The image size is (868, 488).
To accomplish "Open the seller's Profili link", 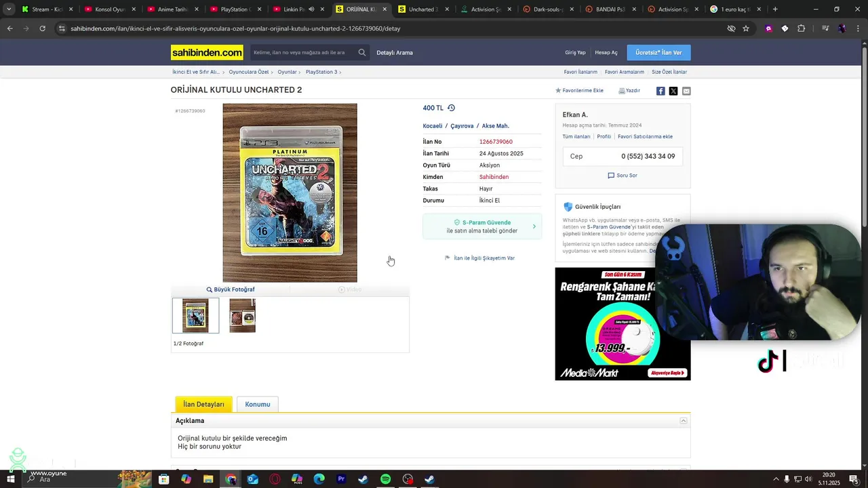I will tap(604, 136).
